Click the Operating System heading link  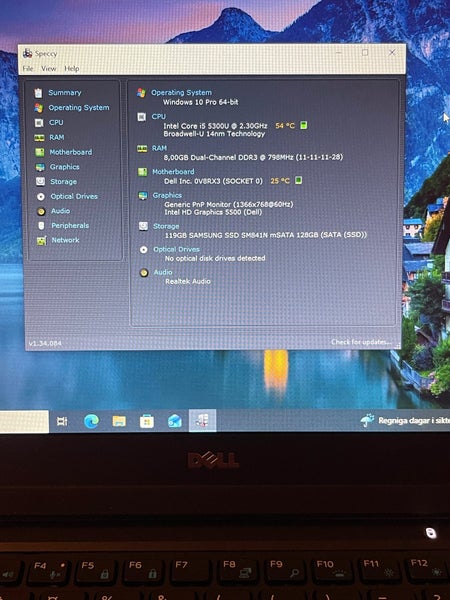181,93
